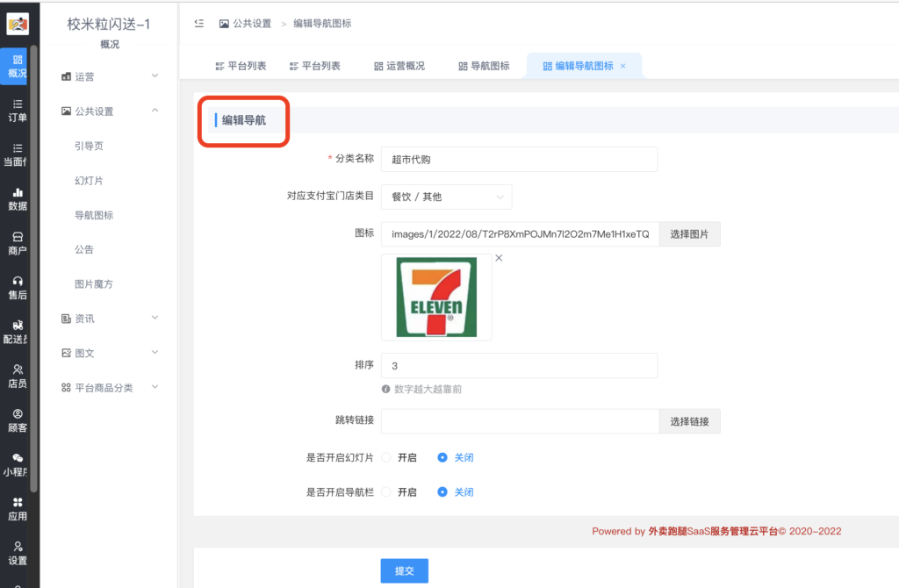Open the 餐饮/其他 category dropdown
This screenshot has height=588, width=899.
(446, 197)
